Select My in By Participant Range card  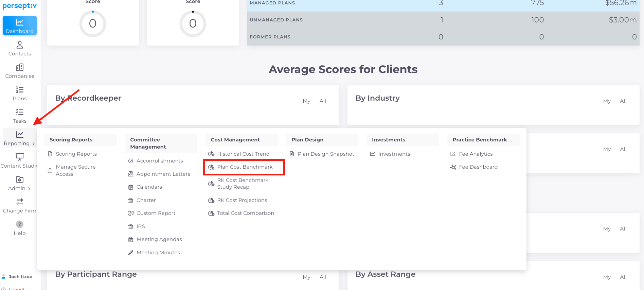click(306, 277)
